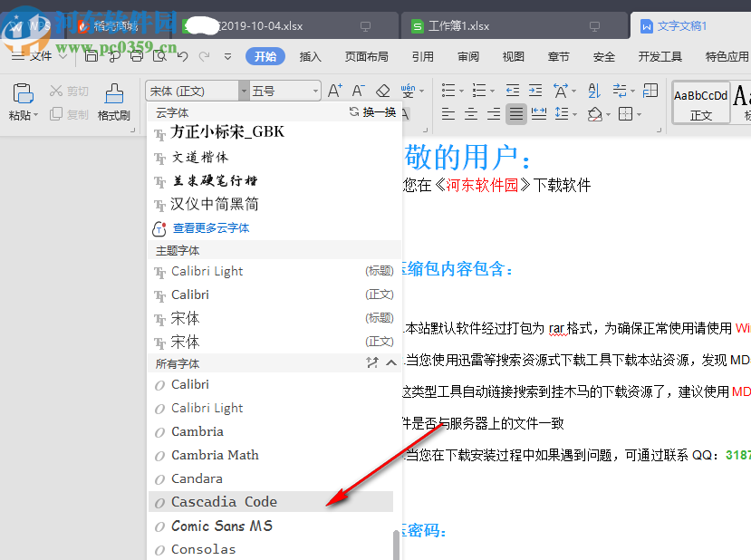Expand the bullet style dropdown arrow

click(461, 90)
